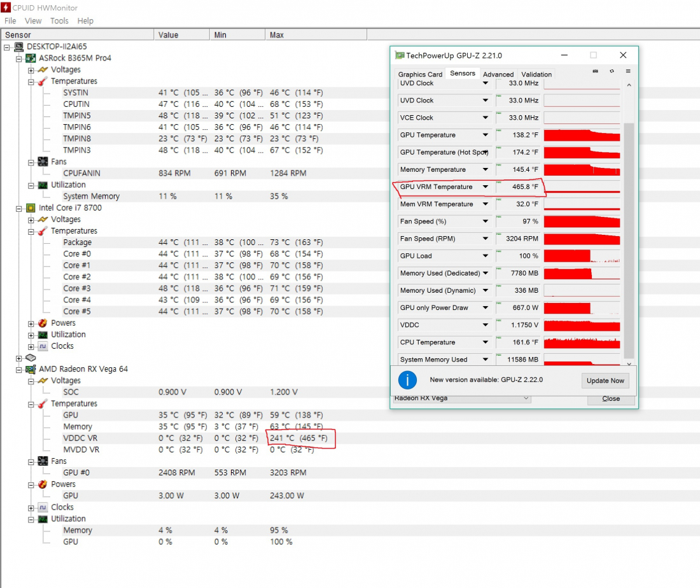Click the Utilization icon under Radeon RX Vega
This screenshot has height=588, width=700.
(x=43, y=519)
